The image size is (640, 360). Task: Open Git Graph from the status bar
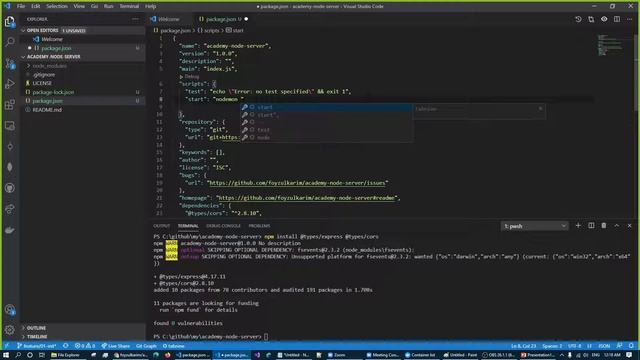pos(146,346)
